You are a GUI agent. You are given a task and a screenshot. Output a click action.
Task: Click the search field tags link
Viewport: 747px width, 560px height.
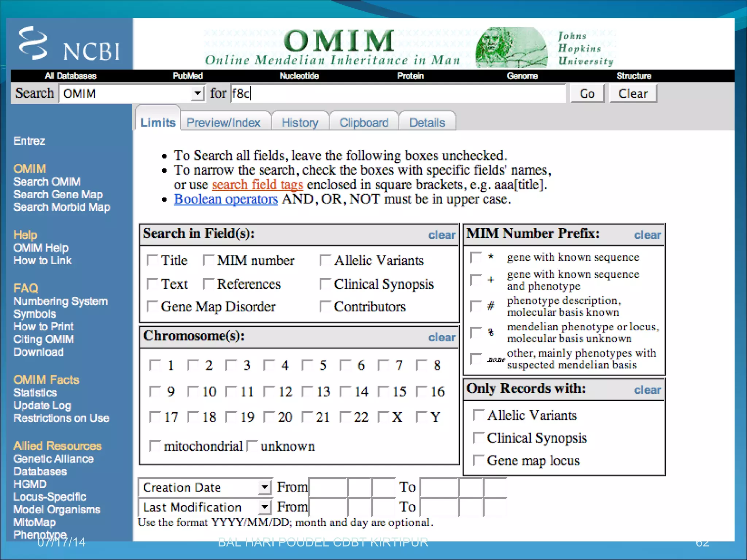click(x=257, y=185)
